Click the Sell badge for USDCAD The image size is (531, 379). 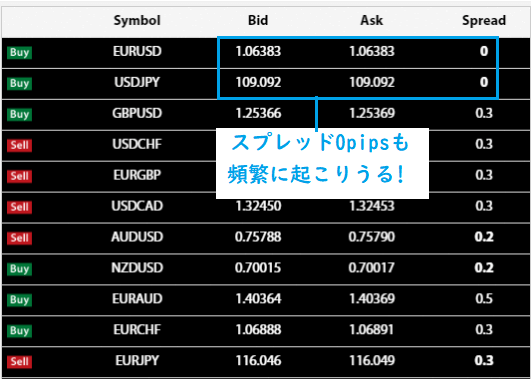[x=19, y=207]
